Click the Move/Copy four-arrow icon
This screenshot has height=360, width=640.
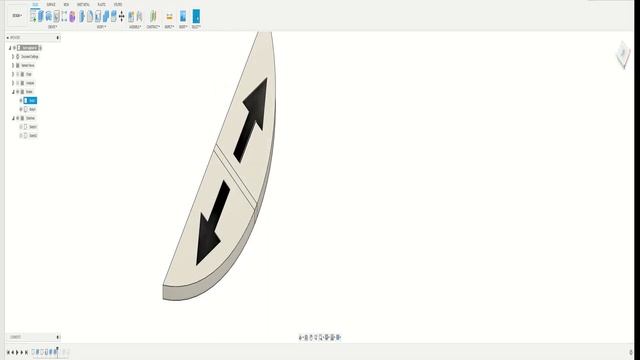pos(122,16)
